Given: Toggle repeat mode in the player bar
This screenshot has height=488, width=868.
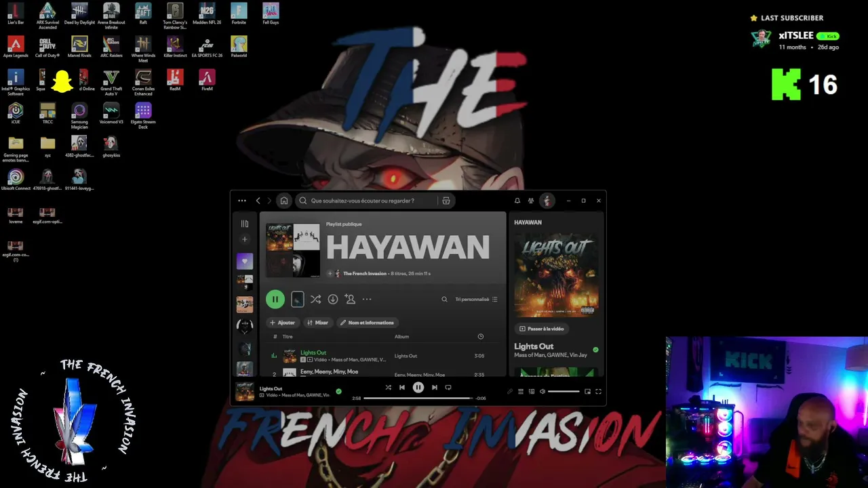Looking at the screenshot, I should pyautogui.click(x=448, y=388).
